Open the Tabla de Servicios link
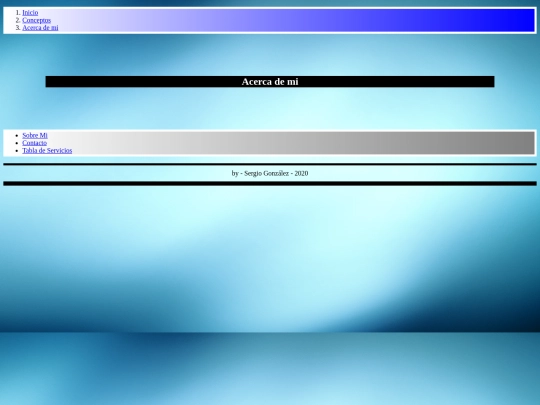Image resolution: width=540 pixels, height=405 pixels. pyautogui.click(x=47, y=150)
